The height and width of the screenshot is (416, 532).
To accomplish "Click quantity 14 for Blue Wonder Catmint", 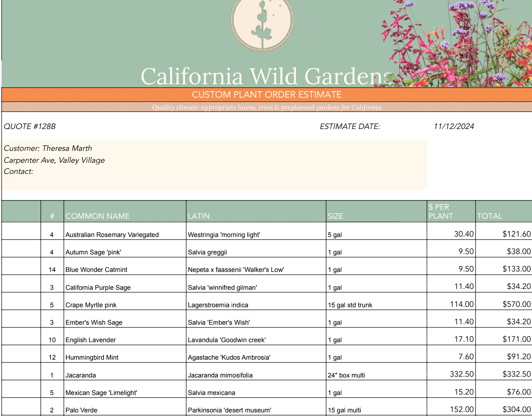I will [x=52, y=266].
